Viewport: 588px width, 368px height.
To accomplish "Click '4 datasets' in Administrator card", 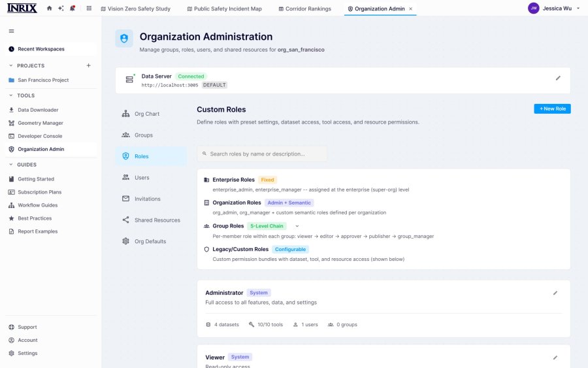I will [222, 325].
